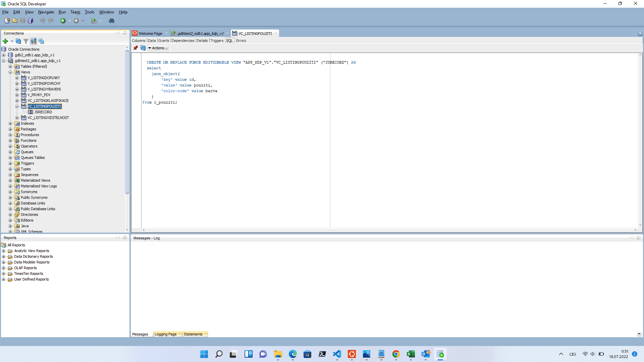Open the Welcome Page tab

[x=150, y=33]
